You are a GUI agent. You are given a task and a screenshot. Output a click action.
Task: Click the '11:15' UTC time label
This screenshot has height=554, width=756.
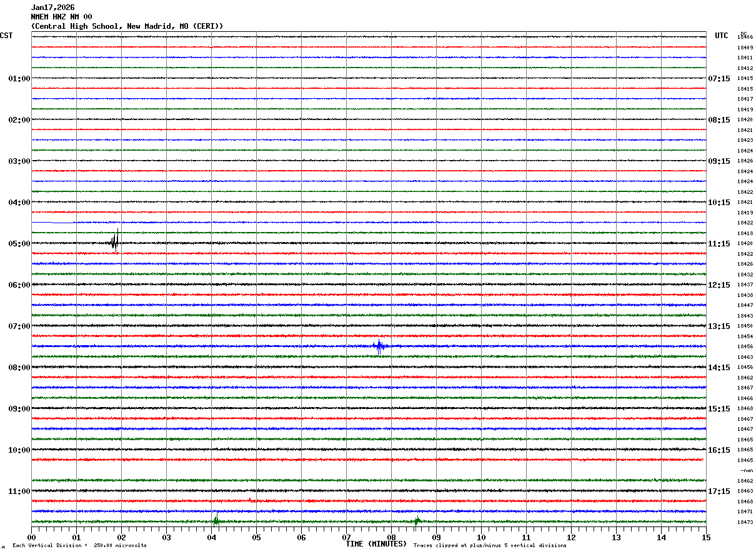click(719, 244)
